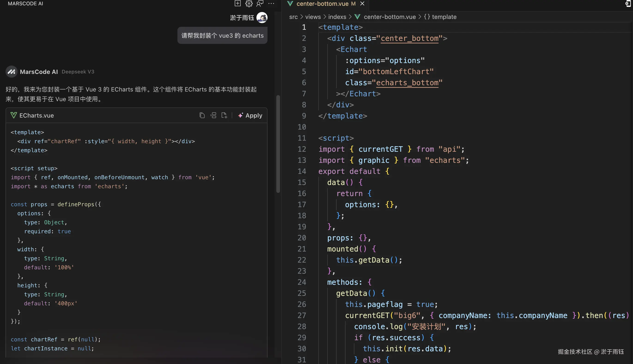
Task: Click line number 14 in gutter
Action: coord(302,171)
